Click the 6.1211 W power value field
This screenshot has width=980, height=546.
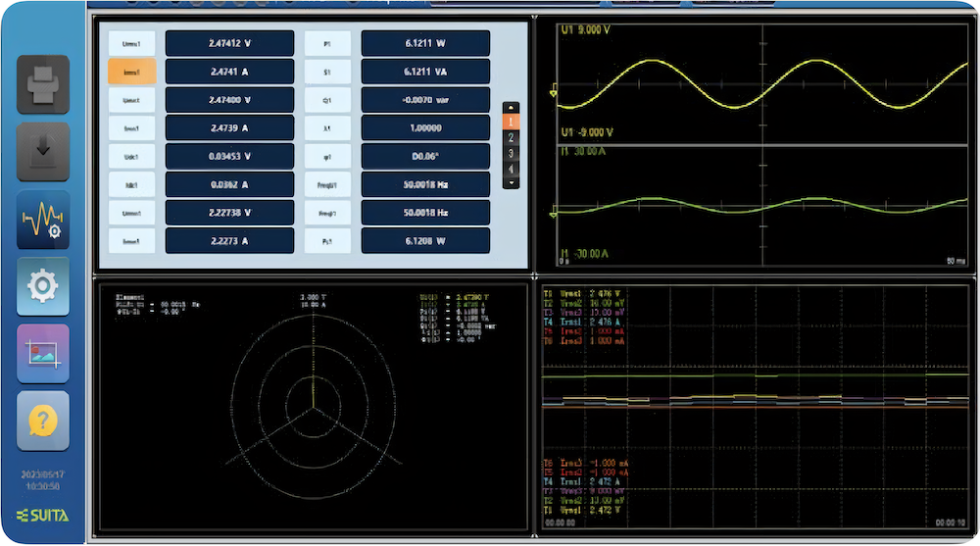coord(425,44)
